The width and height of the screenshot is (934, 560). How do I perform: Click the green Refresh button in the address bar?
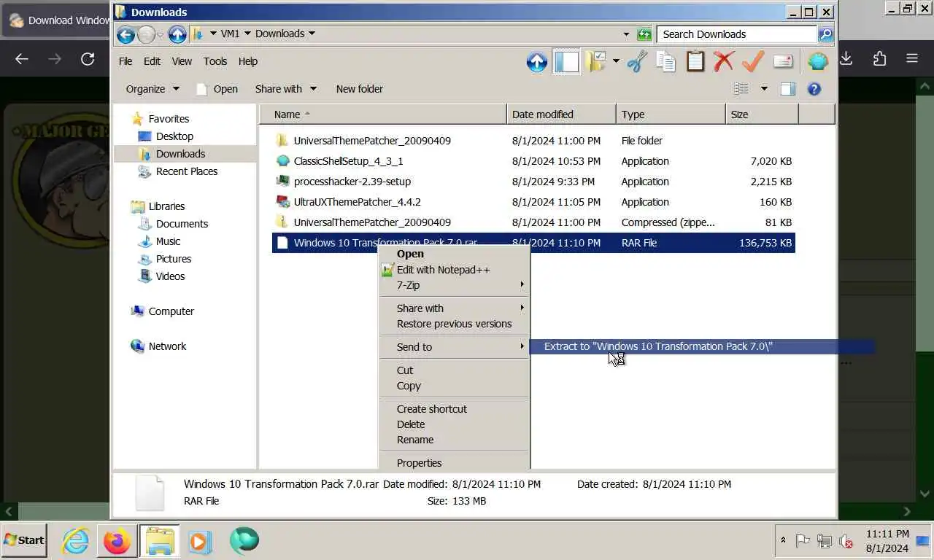tap(644, 34)
